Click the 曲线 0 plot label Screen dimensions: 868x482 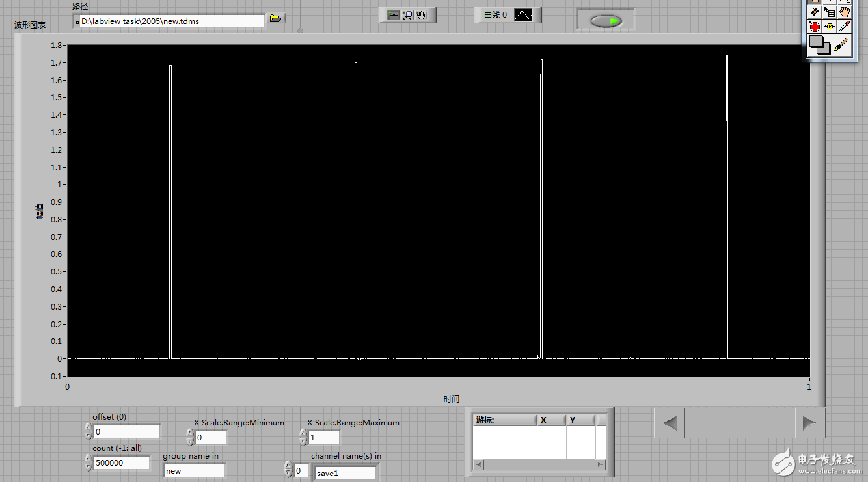click(496, 15)
